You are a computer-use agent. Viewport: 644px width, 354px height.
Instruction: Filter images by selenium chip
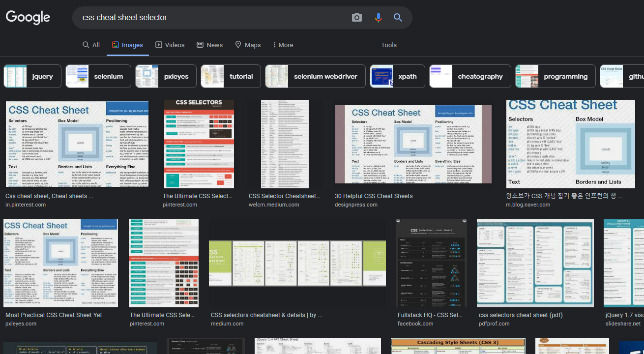pyautogui.click(x=98, y=76)
